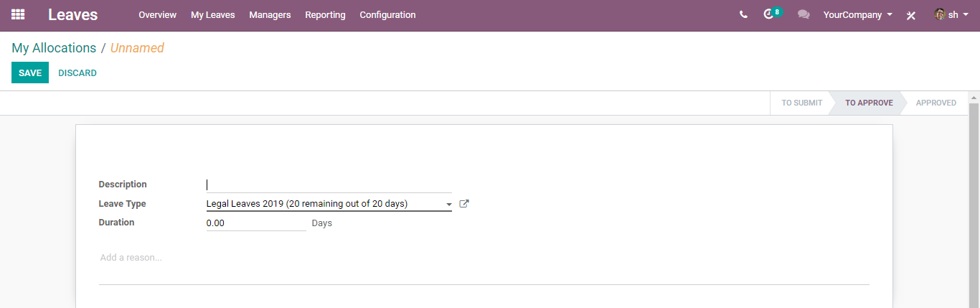Open the Leave Type external link icon
The image size is (980, 308).
[x=464, y=204]
